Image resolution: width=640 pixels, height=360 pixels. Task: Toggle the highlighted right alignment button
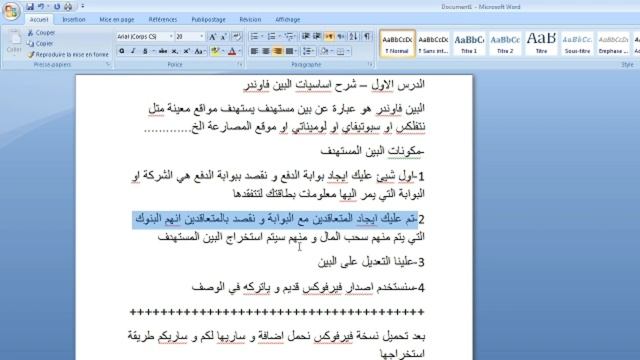[278, 51]
